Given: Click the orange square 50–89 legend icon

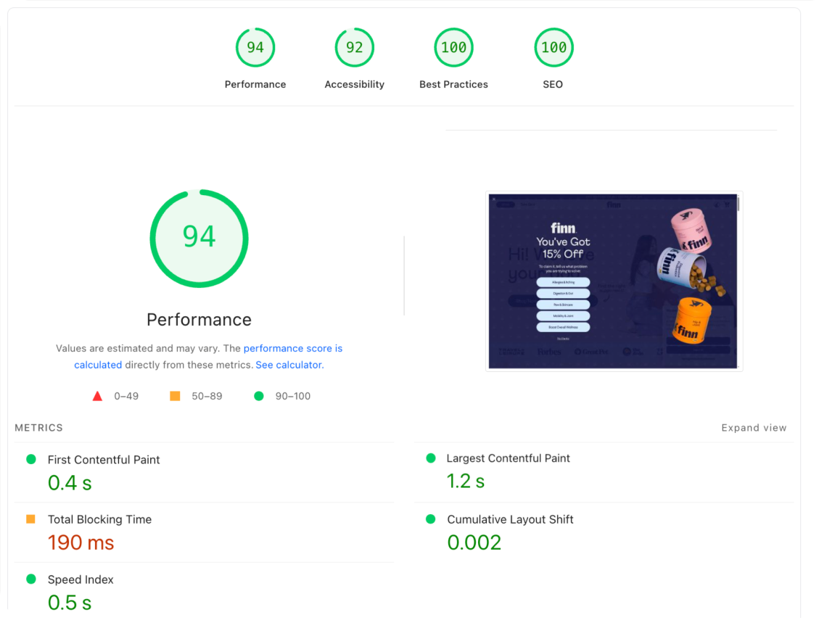Looking at the screenshot, I should (175, 396).
